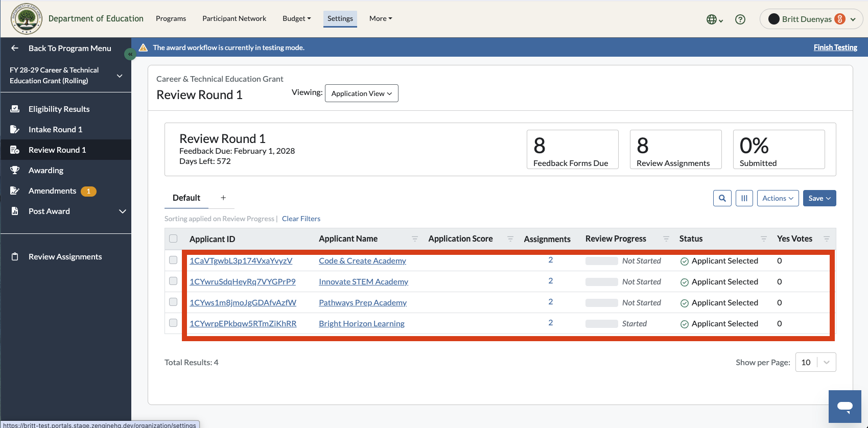The height and width of the screenshot is (428, 868).
Task: Click the Eligibility Results sidebar icon
Action: pos(15,109)
